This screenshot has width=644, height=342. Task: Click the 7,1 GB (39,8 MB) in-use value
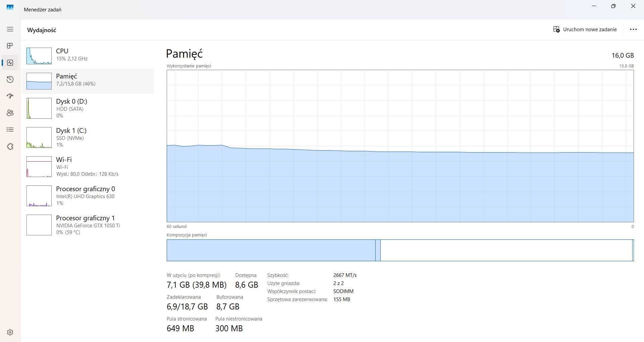click(197, 285)
